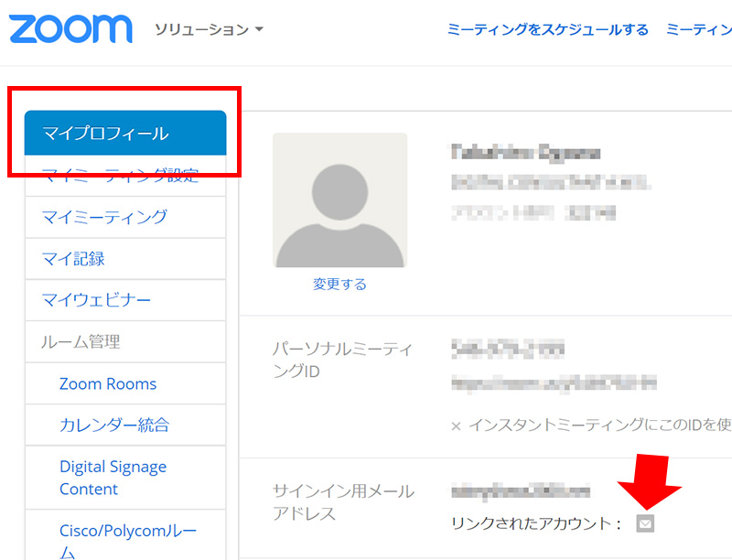Open the マイ記録 page

tap(73, 259)
